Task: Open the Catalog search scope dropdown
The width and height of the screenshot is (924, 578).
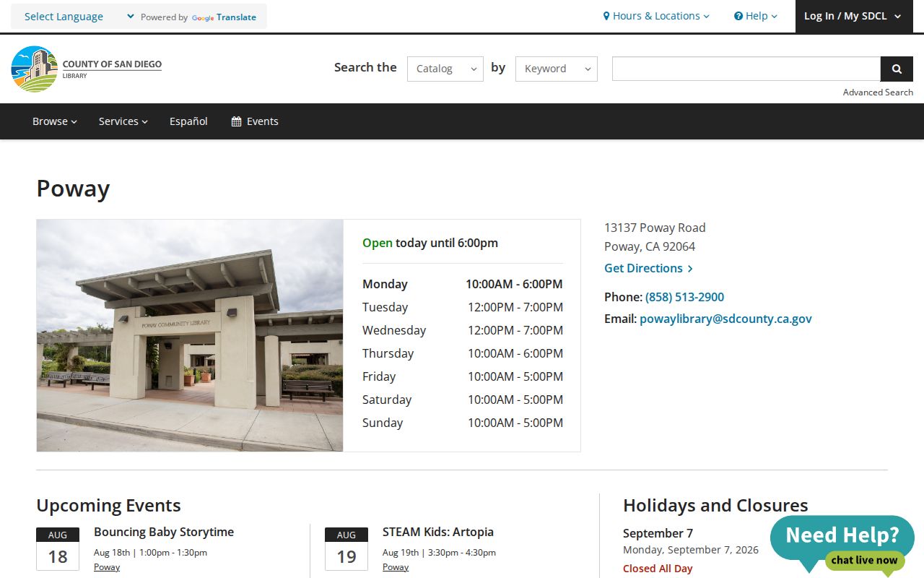Action: coord(445,69)
